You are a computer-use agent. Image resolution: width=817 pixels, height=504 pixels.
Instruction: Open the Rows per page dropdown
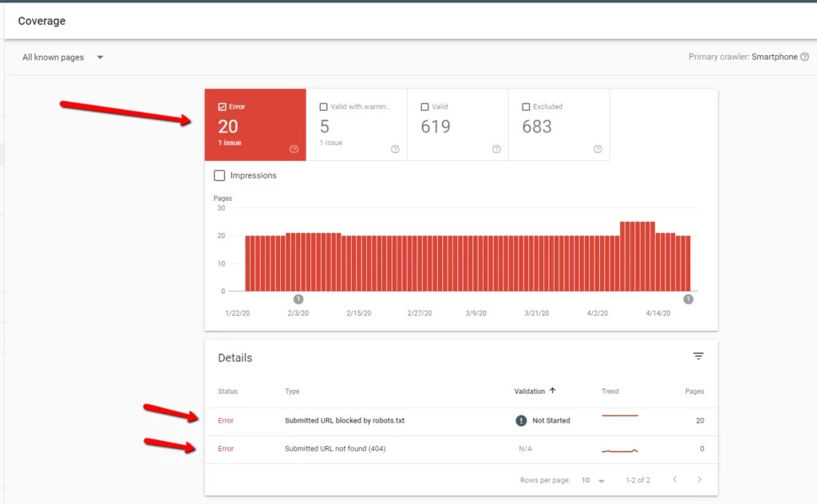tap(594, 481)
